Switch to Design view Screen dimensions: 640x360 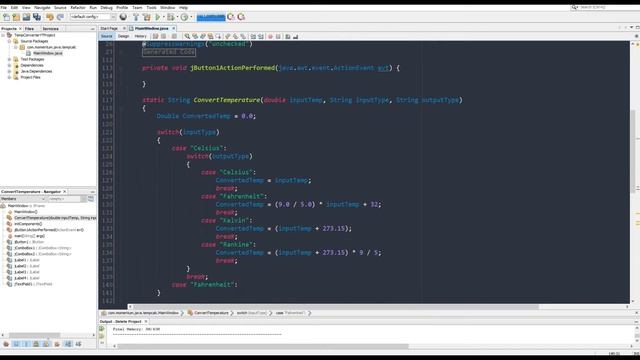(x=123, y=36)
